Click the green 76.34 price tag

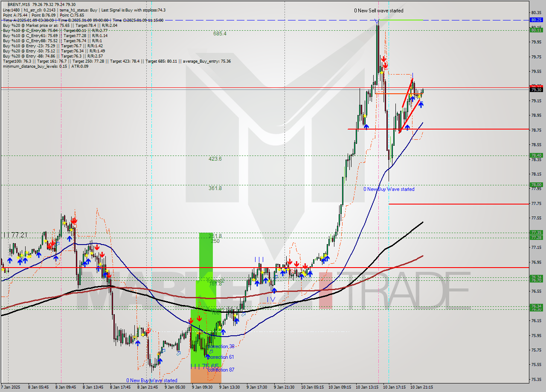(x=536, y=306)
